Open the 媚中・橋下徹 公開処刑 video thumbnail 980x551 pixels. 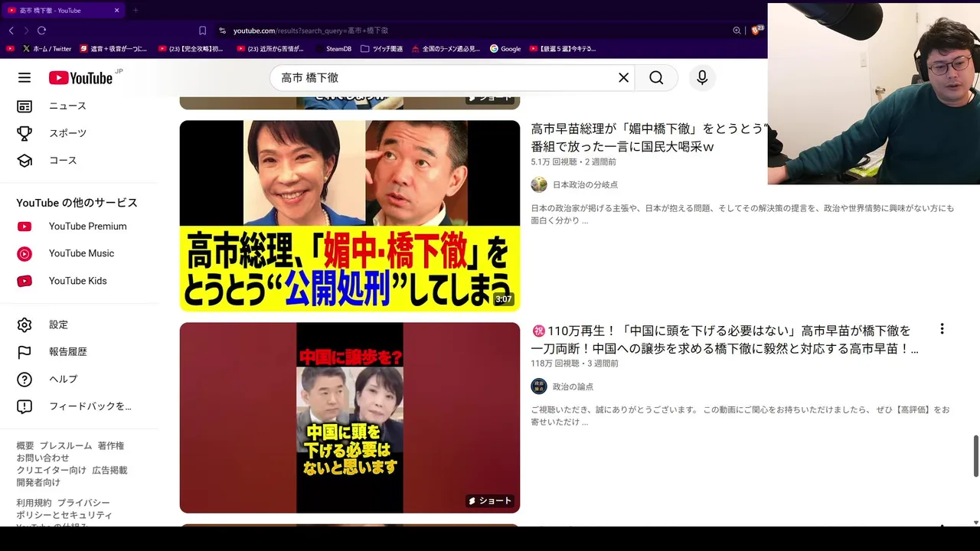click(x=350, y=216)
